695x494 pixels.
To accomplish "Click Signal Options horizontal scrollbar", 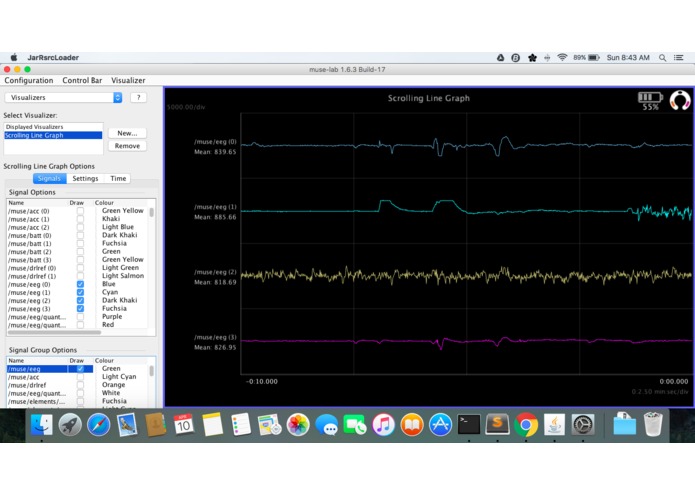I will pos(54,332).
